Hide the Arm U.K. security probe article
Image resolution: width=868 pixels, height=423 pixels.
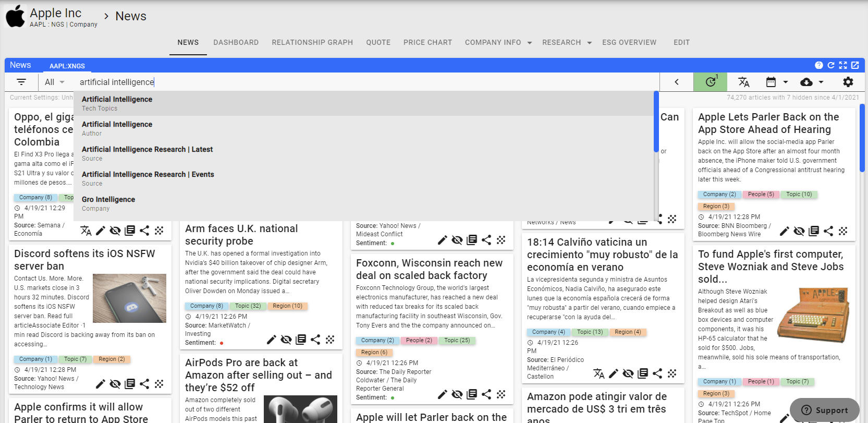tap(286, 340)
